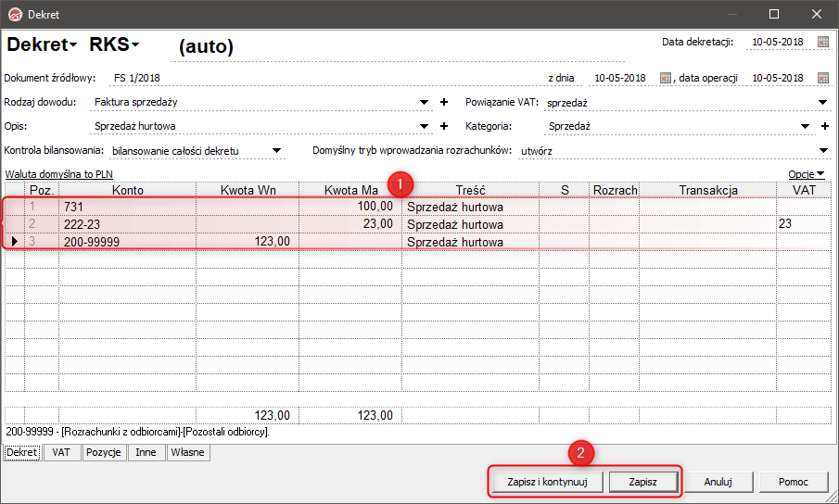Expand the Powiązanie VAT dropdown
The image size is (839, 504).
[823, 102]
